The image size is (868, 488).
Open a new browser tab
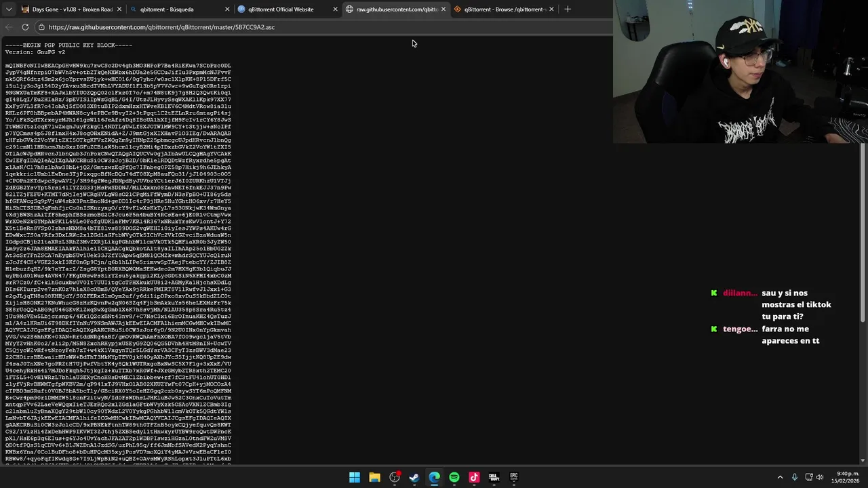click(568, 9)
